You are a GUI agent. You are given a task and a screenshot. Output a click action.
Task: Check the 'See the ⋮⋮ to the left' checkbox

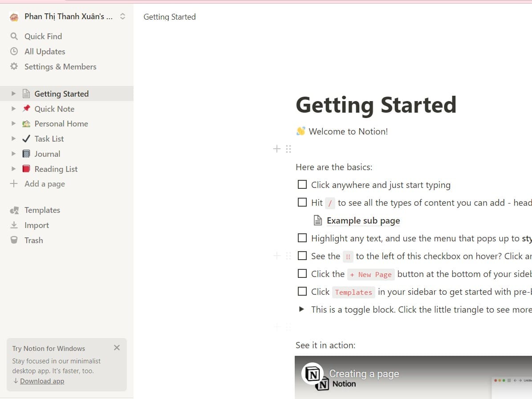302,256
